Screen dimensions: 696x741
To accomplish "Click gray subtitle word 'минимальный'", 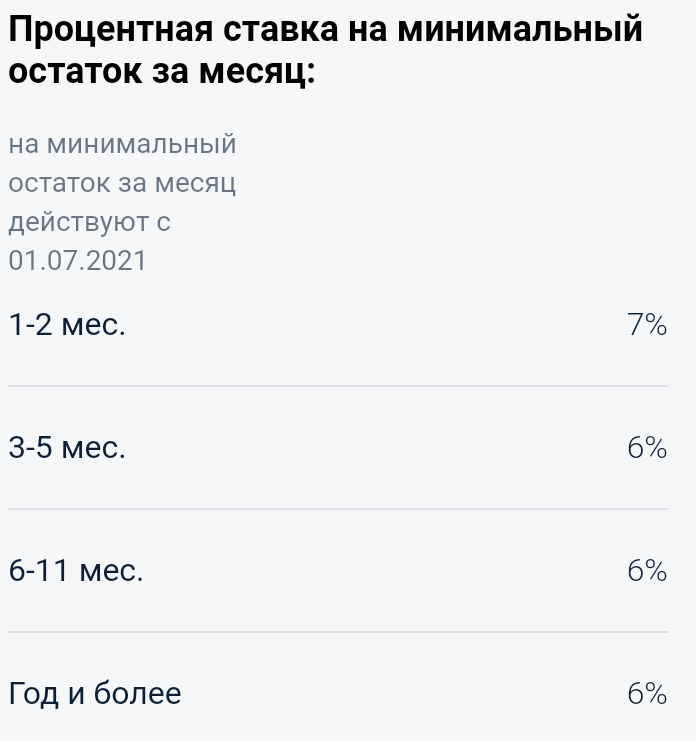I will tap(141, 144).
